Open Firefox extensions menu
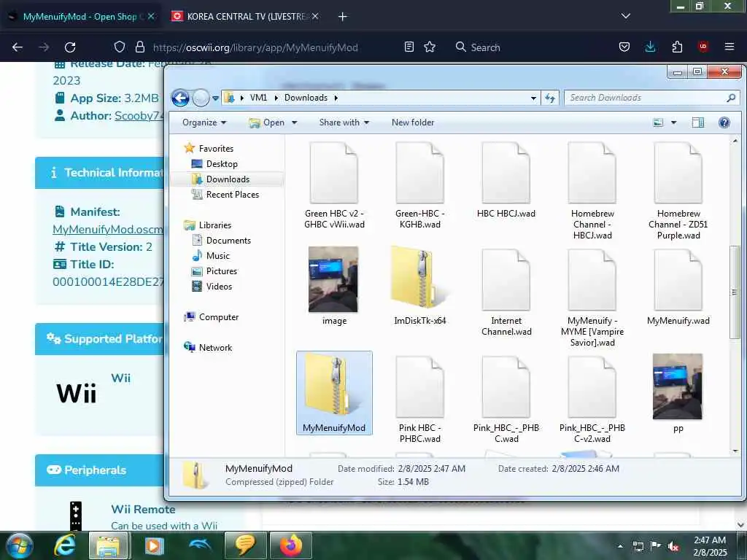The height and width of the screenshot is (560, 747). pyautogui.click(x=677, y=47)
